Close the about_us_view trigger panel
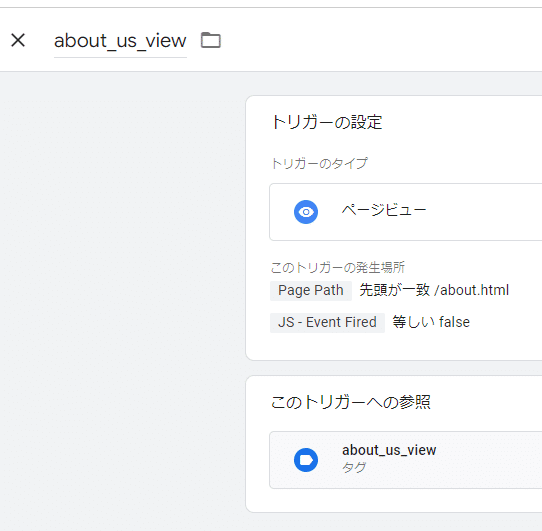 (18, 40)
